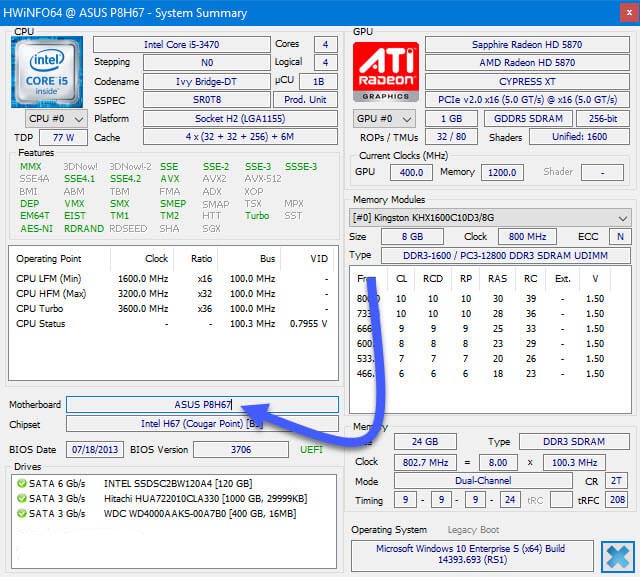Click the Intel Core i5 logo
This screenshot has height=577, width=640.
tap(47, 72)
